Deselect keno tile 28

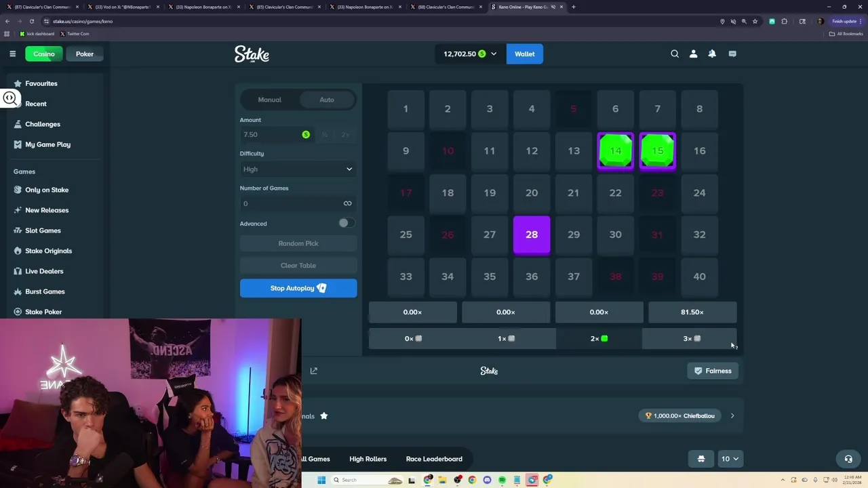[x=532, y=235]
